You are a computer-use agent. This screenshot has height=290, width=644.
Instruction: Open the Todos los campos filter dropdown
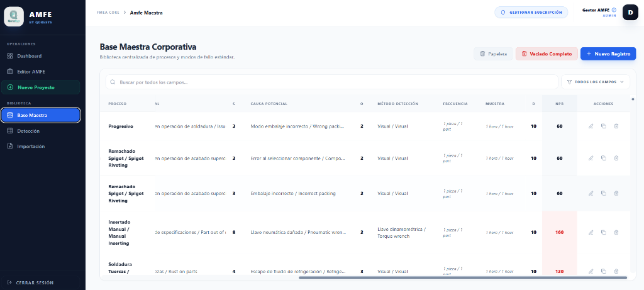(x=594, y=82)
